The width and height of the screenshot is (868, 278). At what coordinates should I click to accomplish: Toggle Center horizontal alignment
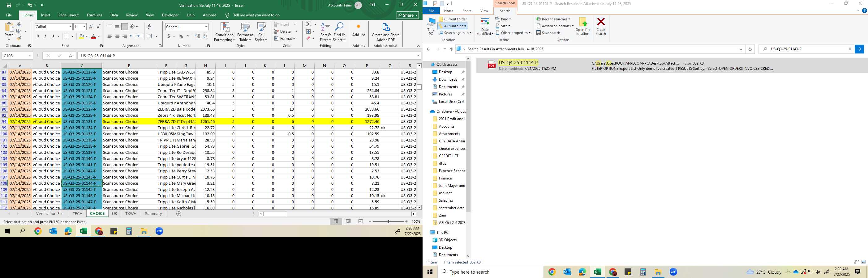point(117,36)
